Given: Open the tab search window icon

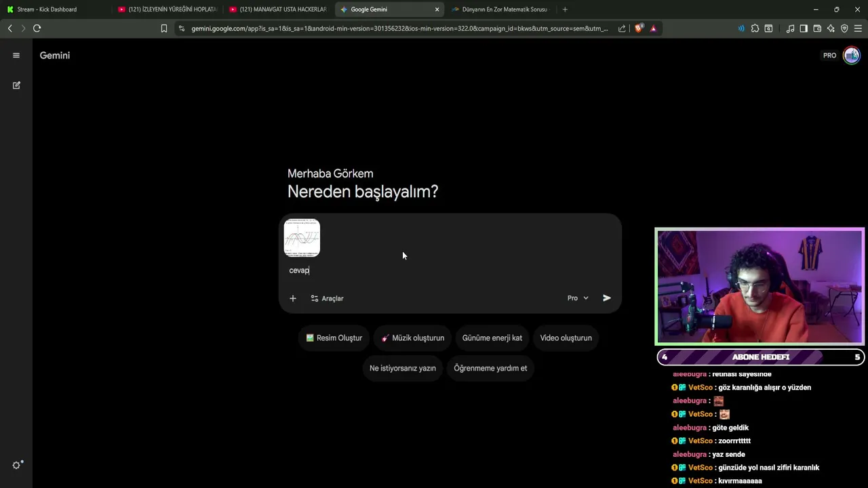Looking at the screenshot, I should click(768, 28).
